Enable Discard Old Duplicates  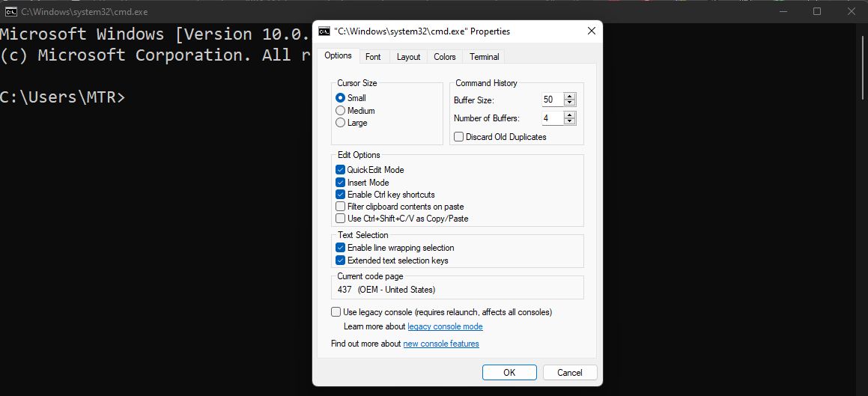point(459,136)
